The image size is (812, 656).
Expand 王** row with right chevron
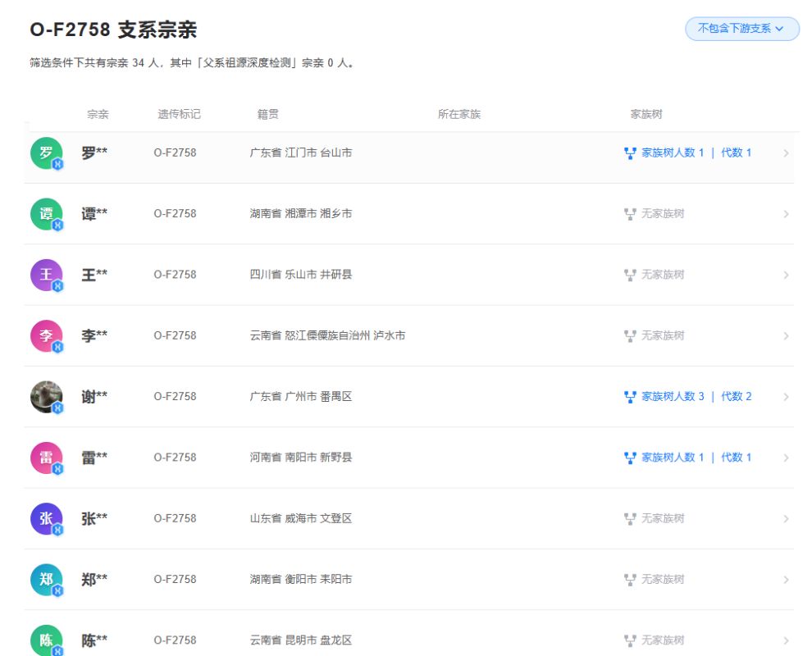coord(786,275)
